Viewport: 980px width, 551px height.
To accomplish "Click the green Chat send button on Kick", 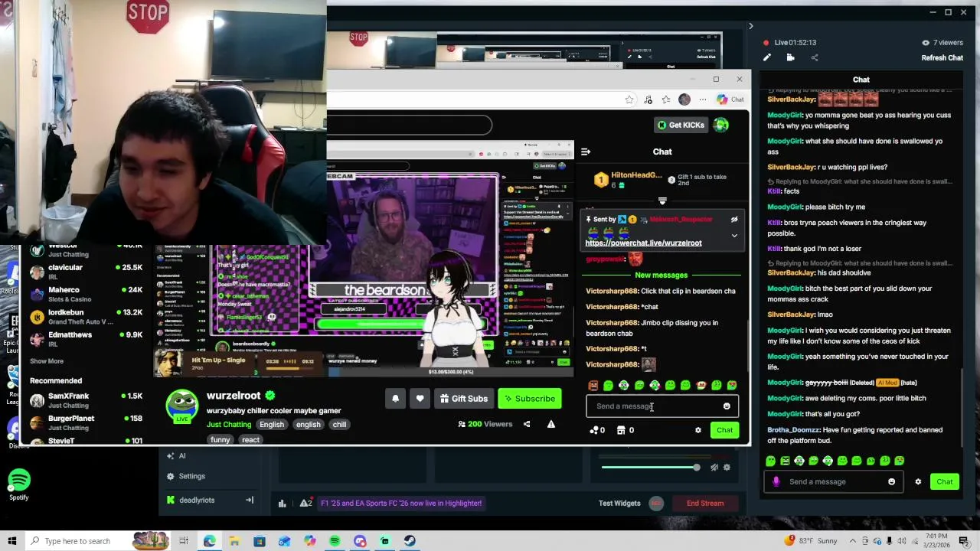I will point(724,430).
